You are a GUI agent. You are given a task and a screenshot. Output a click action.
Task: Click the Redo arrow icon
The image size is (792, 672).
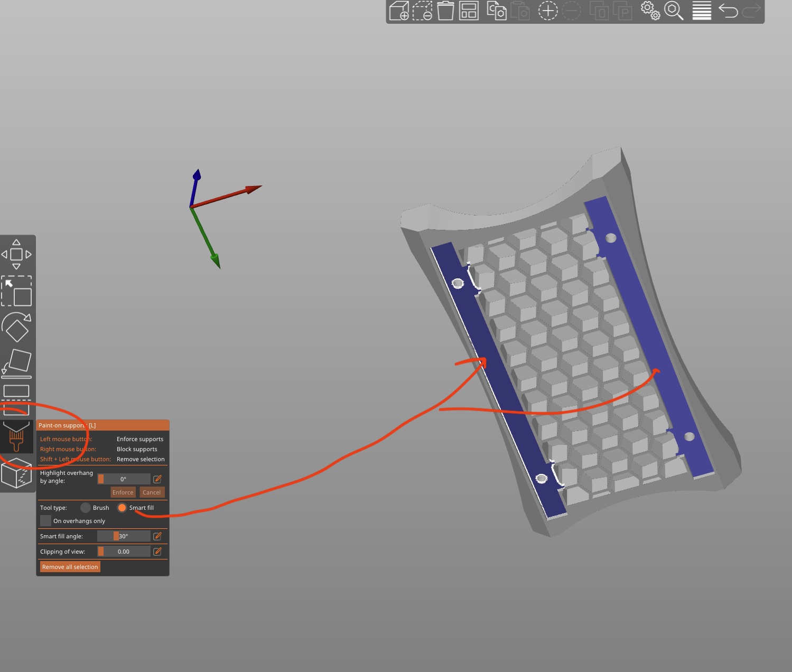[x=751, y=11]
